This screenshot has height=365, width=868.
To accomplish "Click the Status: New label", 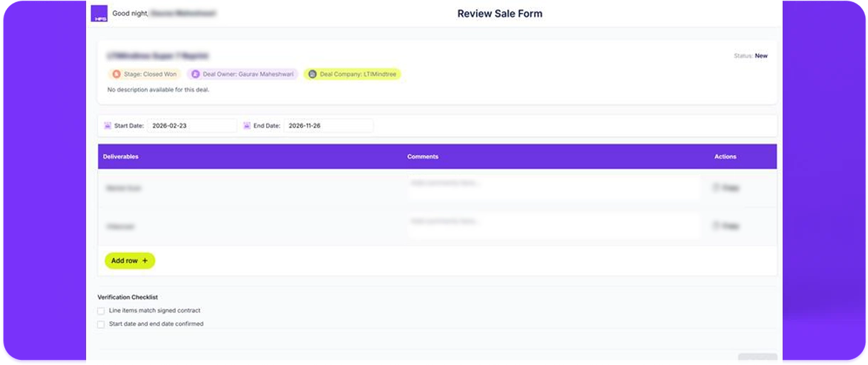I will coord(751,55).
